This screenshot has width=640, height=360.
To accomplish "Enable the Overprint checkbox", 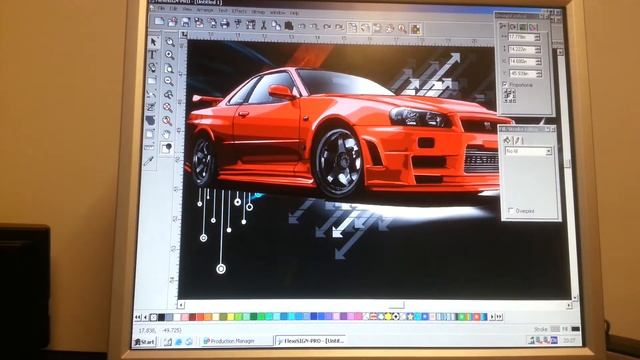I will pyautogui.click(x=511, y=211).
